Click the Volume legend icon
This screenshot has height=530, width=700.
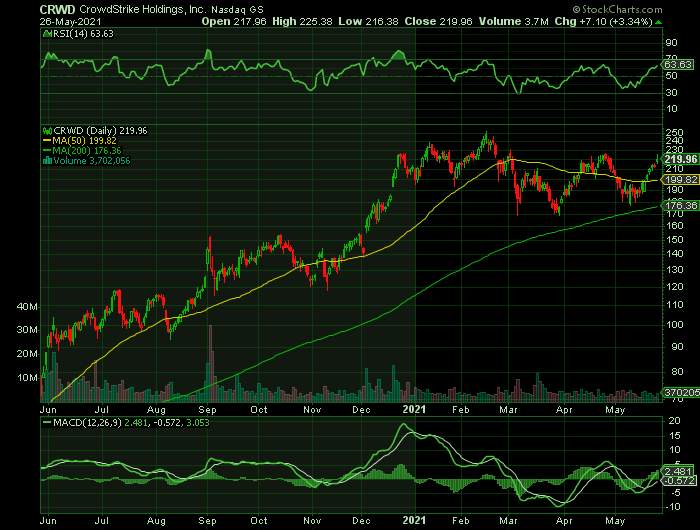click(x=45, y=161)
